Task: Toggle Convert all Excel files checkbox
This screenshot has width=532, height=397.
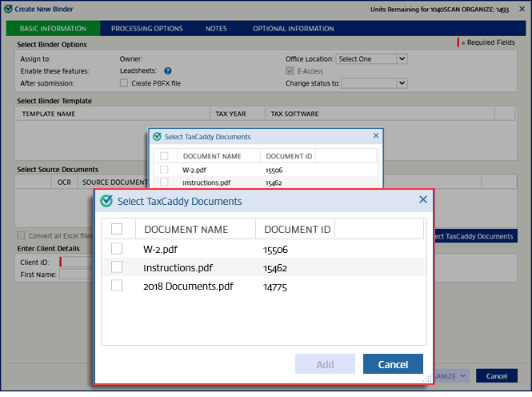Action: tap(21, 235)
